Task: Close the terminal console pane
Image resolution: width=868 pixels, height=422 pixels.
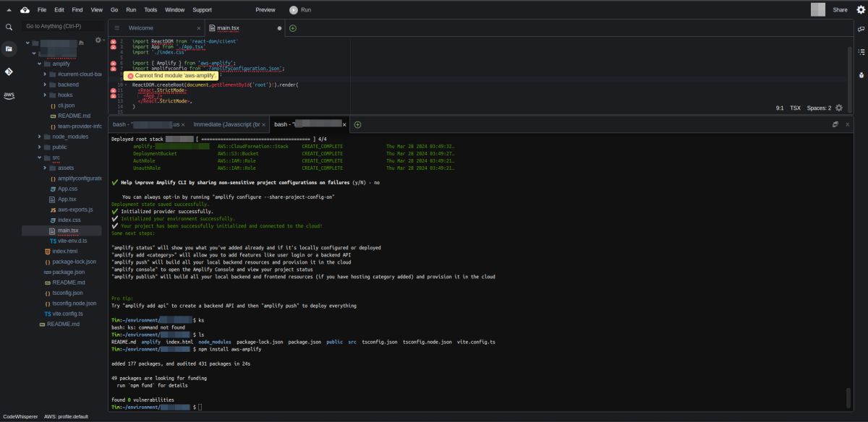Action: click(847, 124)
